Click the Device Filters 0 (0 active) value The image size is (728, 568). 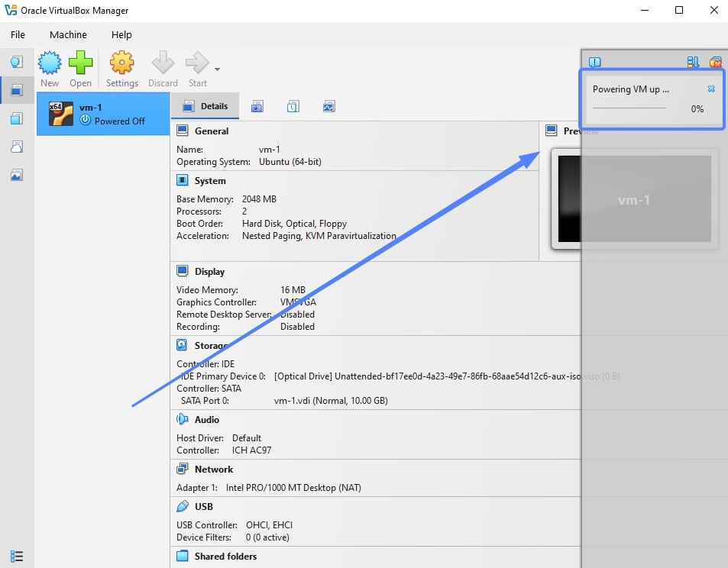[x=267, y=537]
